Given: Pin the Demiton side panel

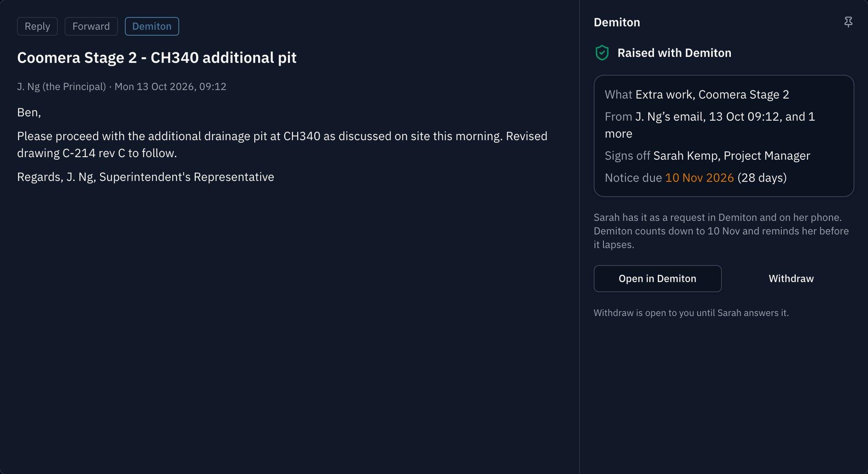Looking at the screenshot, I should point(848,22).
